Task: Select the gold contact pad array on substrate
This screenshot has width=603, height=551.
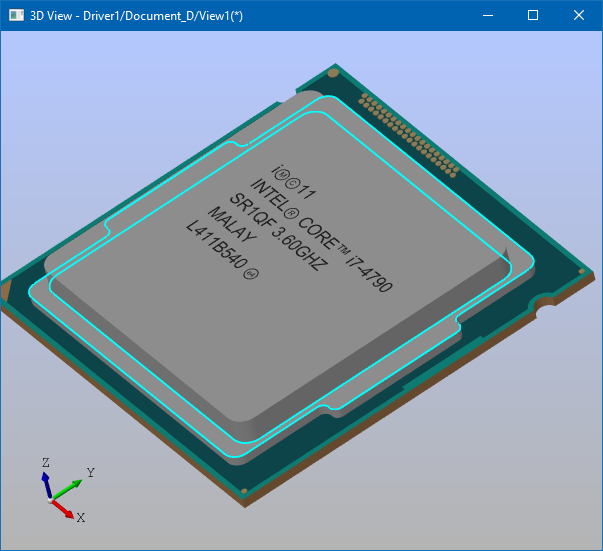Action: click(408, 135)
